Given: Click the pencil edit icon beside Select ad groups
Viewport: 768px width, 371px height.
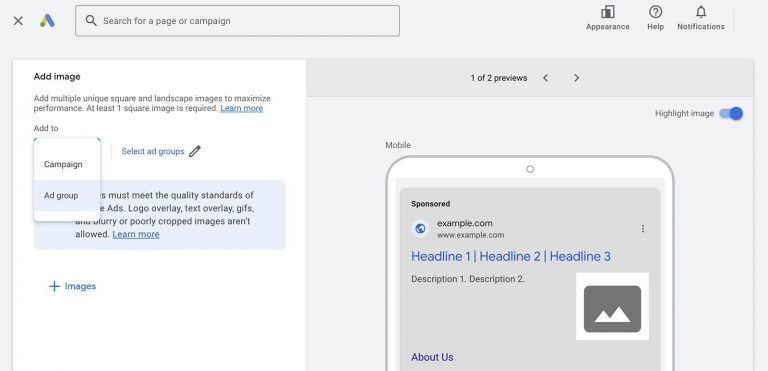Looking at the screenshot, I should (x=195, y=151).
